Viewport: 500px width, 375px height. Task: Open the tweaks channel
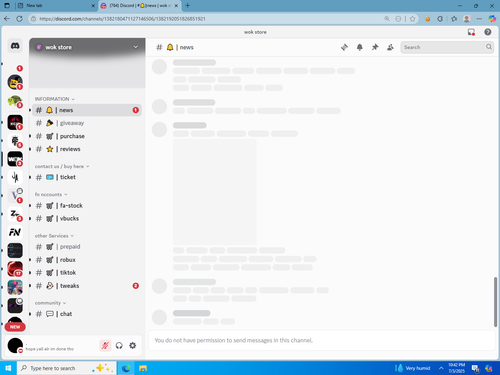pos(87,286)
